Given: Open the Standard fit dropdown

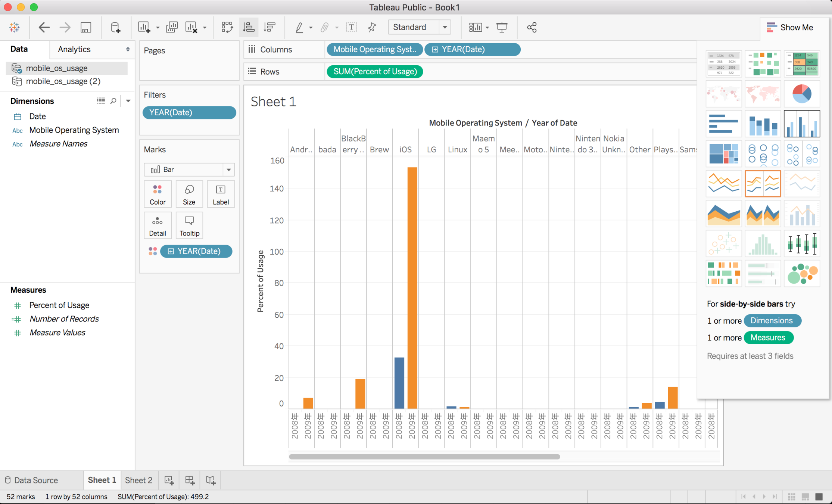Looking at the screenshot, I should pos(445,27).
